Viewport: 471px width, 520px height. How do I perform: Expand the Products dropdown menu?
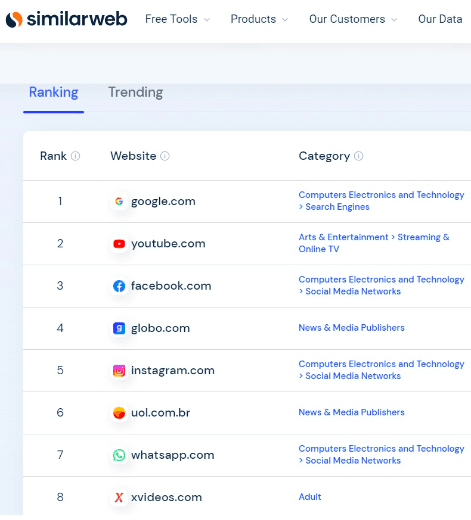coord(259,19)
